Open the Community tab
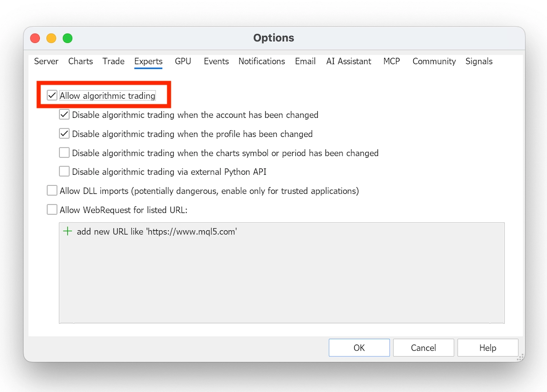Image resolution: width=547 pixels, height=392 pixels. coord(434,61)
